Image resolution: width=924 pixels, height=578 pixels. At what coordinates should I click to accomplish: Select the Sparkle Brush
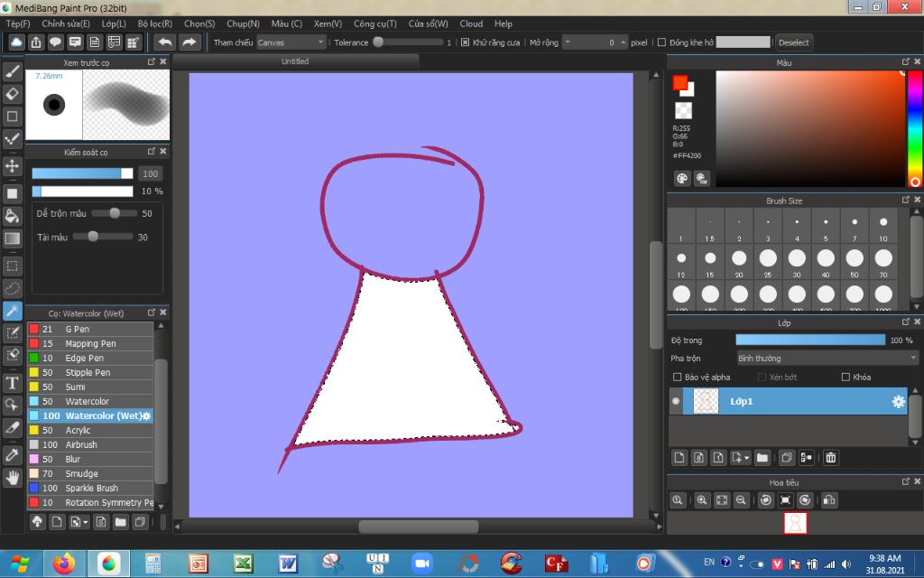[91, 489]
